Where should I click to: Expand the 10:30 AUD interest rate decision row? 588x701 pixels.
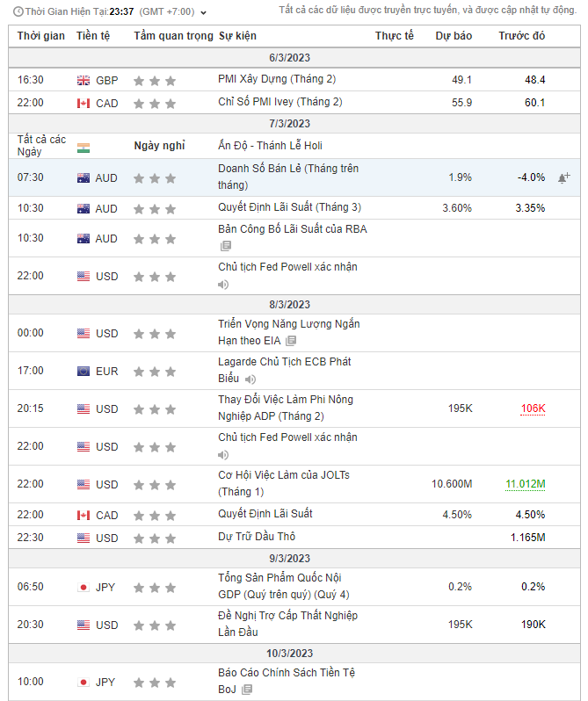(x=289, y=208)
